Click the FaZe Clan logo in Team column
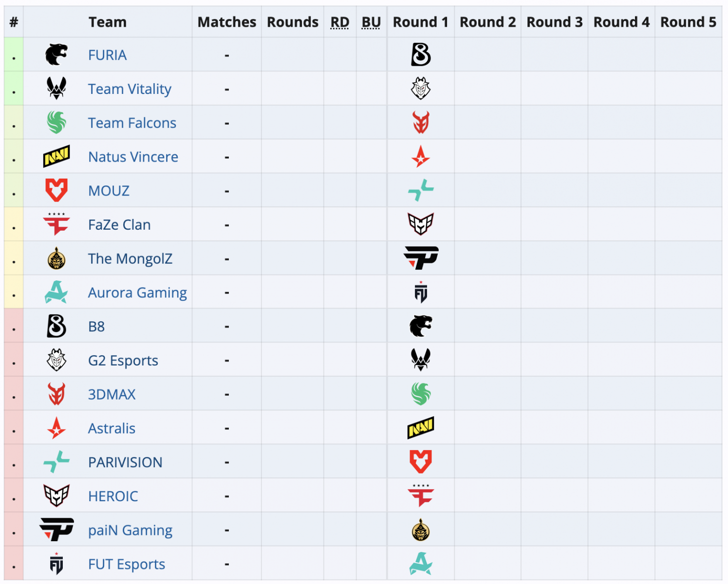 [56, 224]
